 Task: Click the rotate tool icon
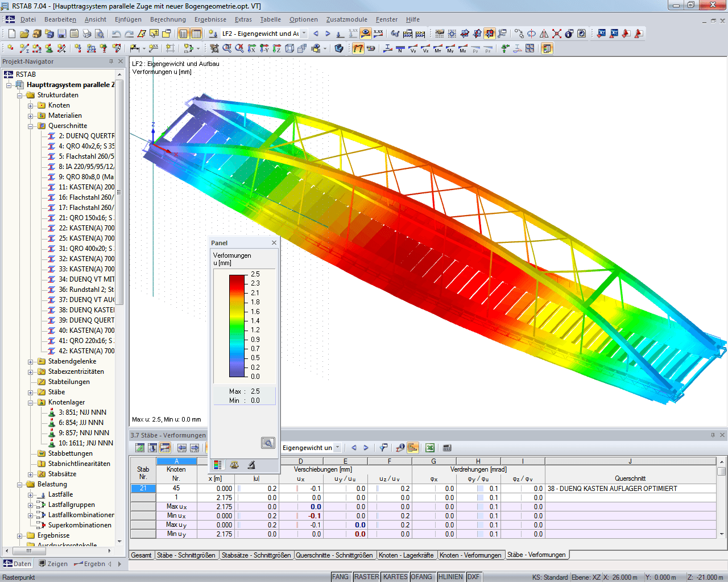(x=532, y=34)
